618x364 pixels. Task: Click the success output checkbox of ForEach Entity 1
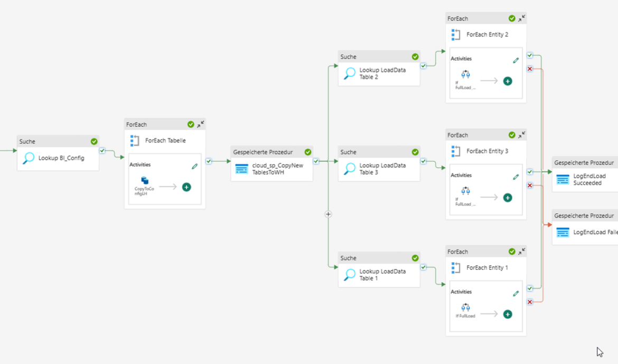click(530, 289)
